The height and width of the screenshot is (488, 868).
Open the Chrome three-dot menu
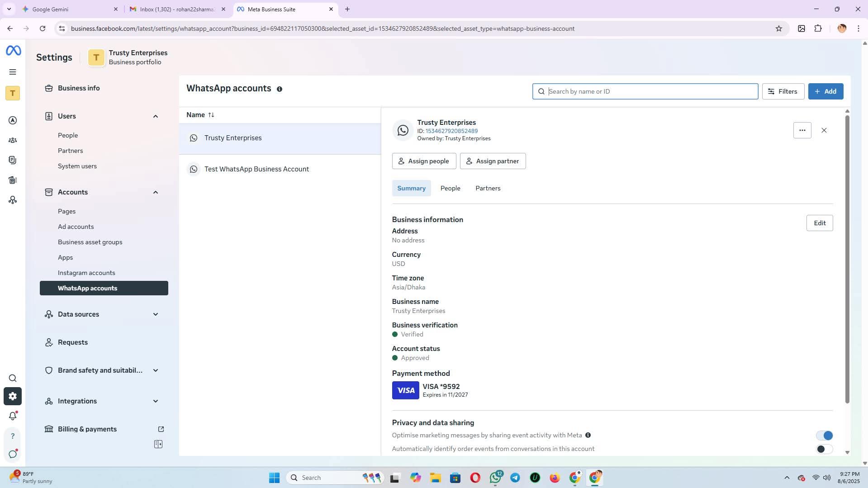click(x=859, y=28)
